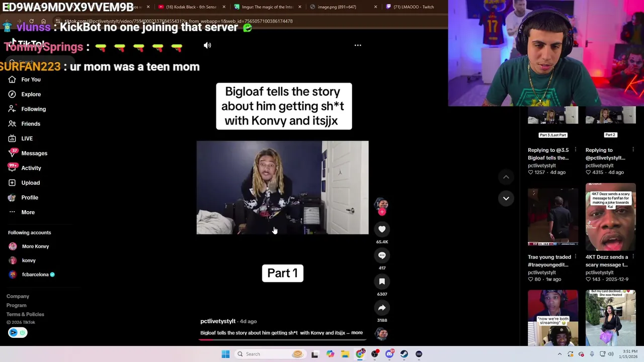644x362 pixels.
Task: Open the Explore page
Action: point(25,94)
